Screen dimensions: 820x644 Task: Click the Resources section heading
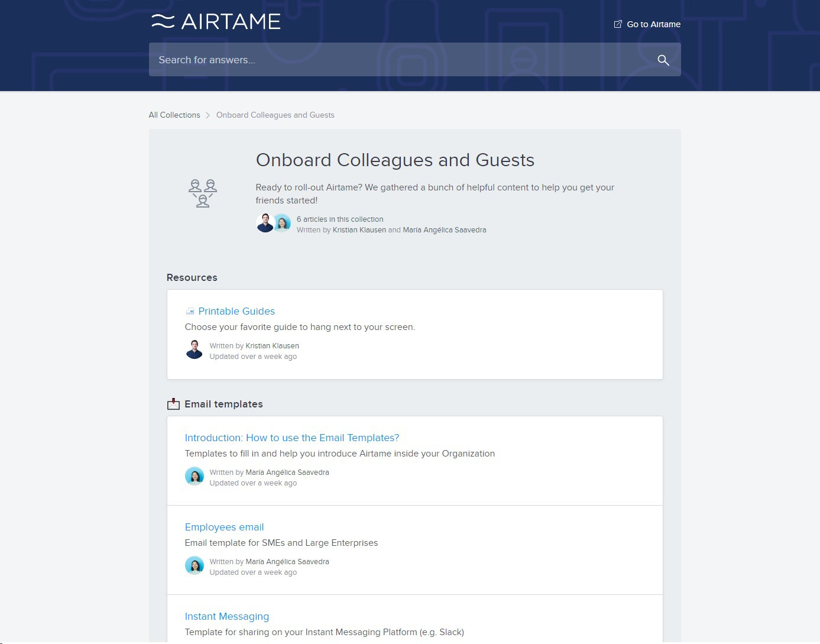click(192, 277)
